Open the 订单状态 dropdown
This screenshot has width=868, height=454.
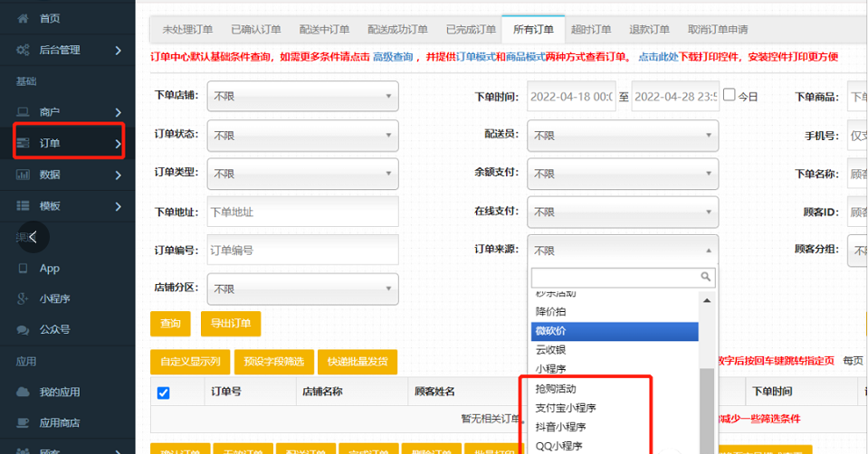[302, 135]
